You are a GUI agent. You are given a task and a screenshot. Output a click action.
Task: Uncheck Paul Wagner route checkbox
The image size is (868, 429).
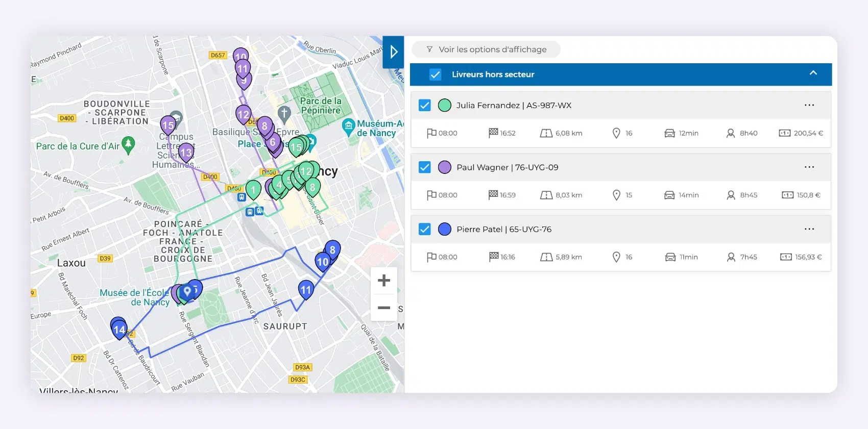[424, 167]
